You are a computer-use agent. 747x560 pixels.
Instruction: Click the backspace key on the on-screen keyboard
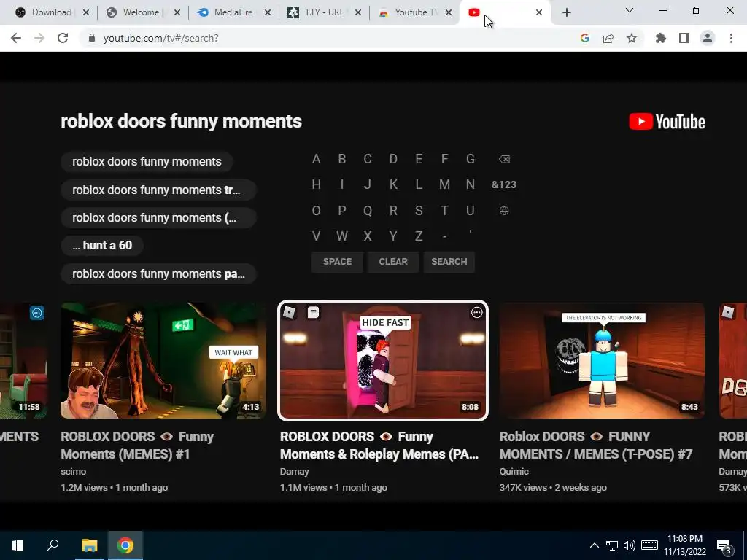[504, 159]
